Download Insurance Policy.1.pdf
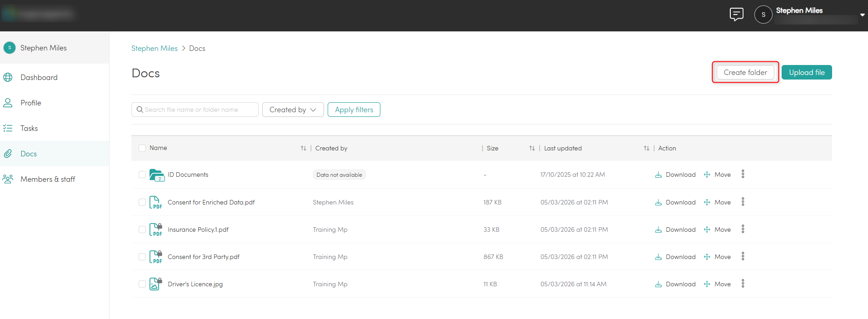868x319 pixels. click(x=675, y=229)
